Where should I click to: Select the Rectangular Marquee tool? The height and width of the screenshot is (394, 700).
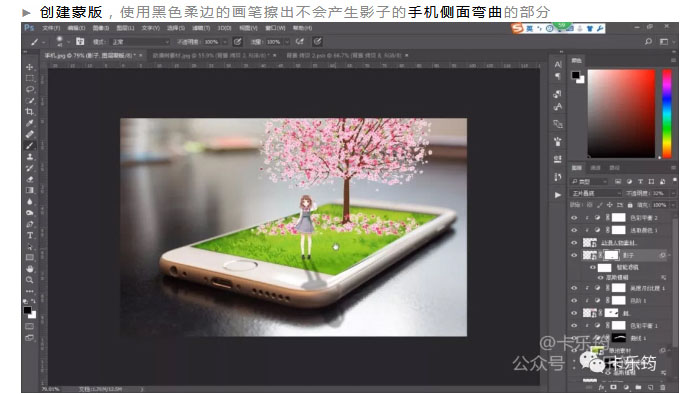point(29,78)
